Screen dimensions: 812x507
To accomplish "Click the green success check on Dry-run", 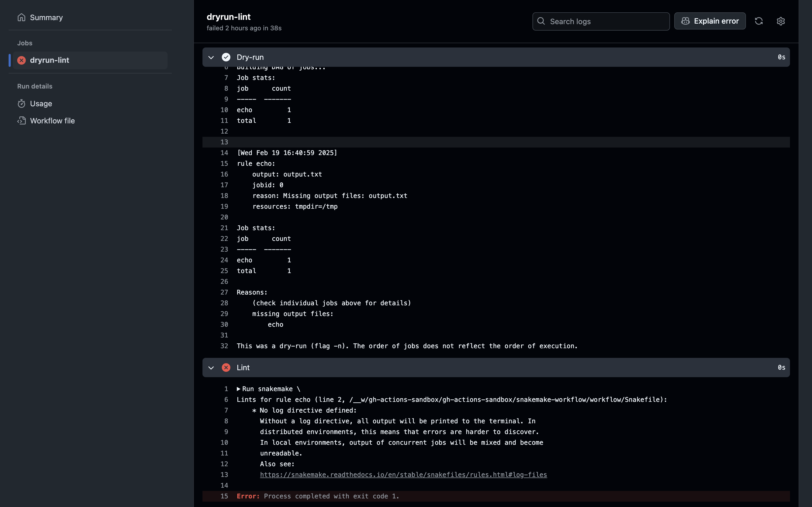I will [226, 57].
